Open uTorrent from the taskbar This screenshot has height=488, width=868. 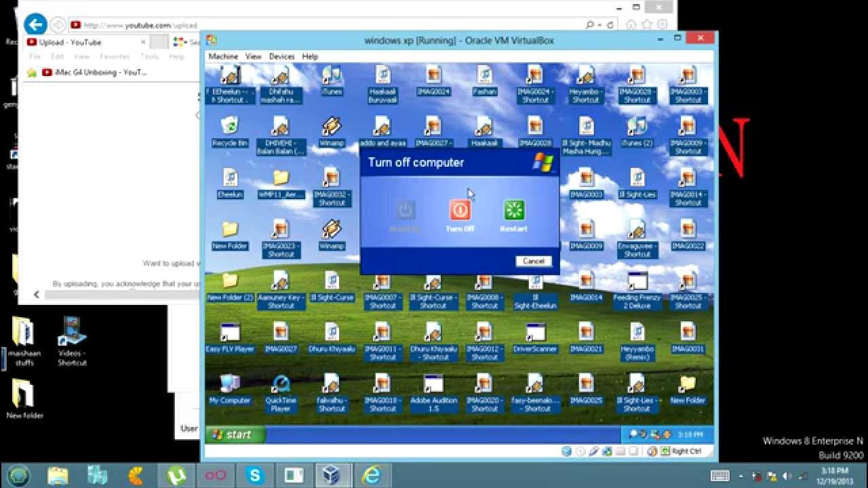(176, 475)
